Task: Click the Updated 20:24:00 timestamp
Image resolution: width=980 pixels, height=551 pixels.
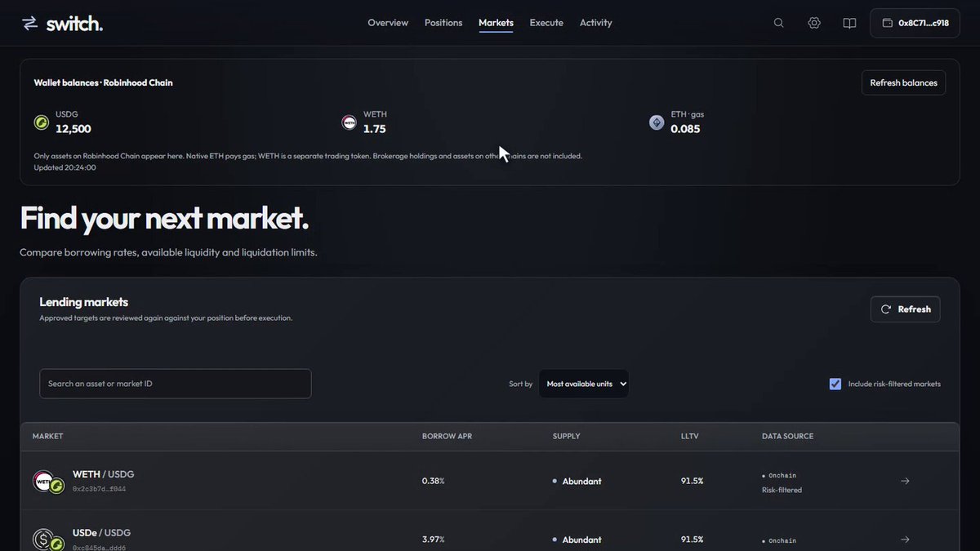Action: pos(65,167)
